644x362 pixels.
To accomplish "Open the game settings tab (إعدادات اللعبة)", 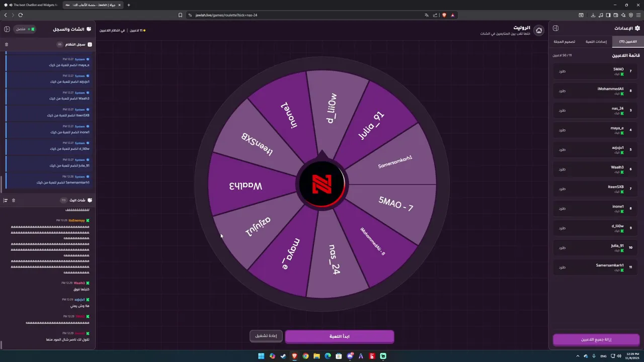I will (597, 42).
